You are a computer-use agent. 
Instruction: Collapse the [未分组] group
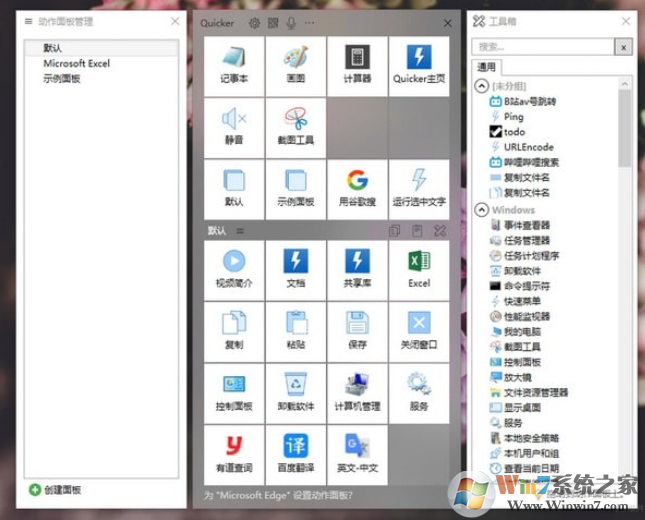[x=482, y=86]
